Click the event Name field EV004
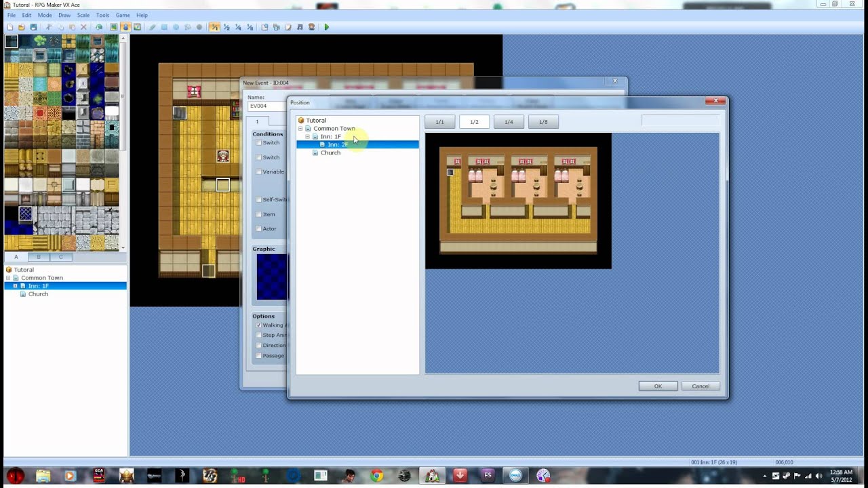The image size is (868, 488). [x=267, y=106]
